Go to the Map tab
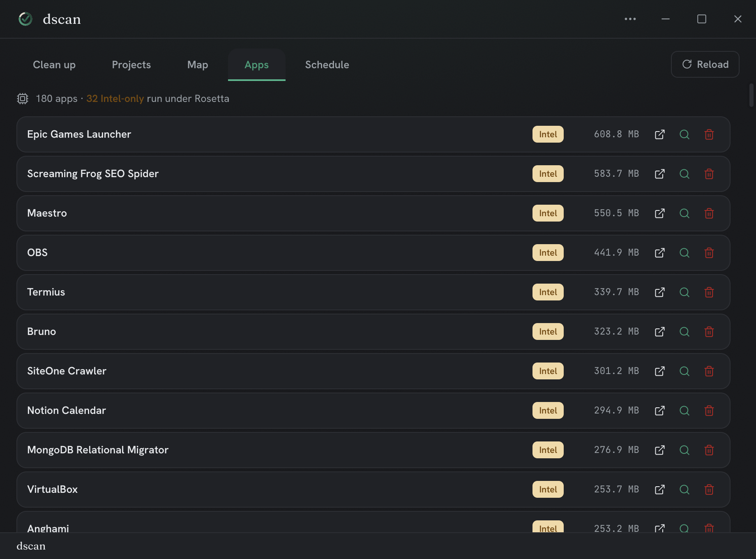This screenshot has height=559, width=756. [x=198, y=65]
